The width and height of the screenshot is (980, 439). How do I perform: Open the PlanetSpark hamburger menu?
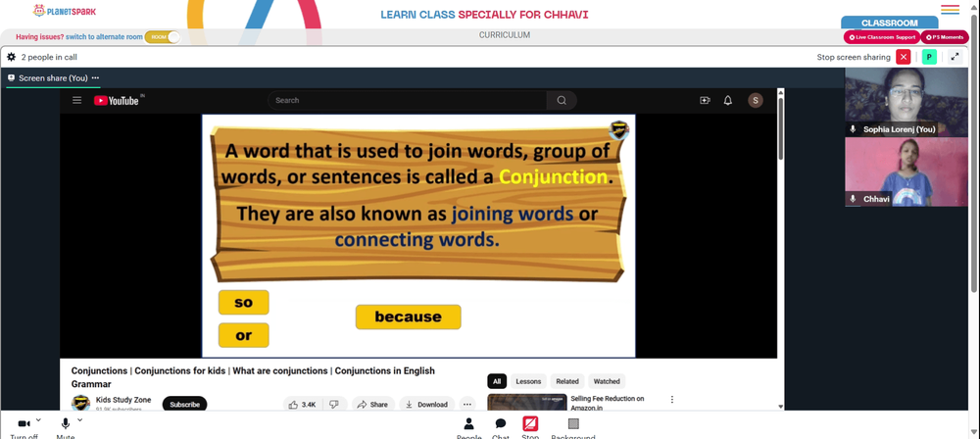[x=950, y=10]
